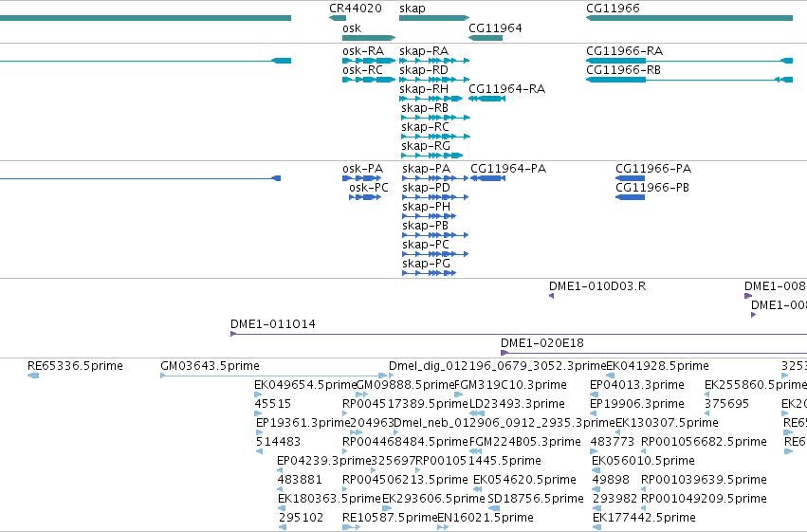Click the EP19361.3prime feature
This screenshot has width=807, height=532.
click(x=259, y=432)
